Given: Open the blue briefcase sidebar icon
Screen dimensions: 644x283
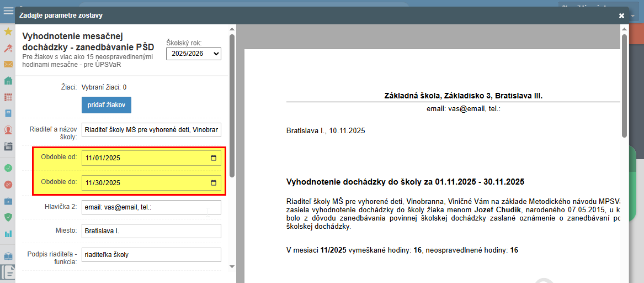Looking at the screenshot, I should tap(8, 201).
